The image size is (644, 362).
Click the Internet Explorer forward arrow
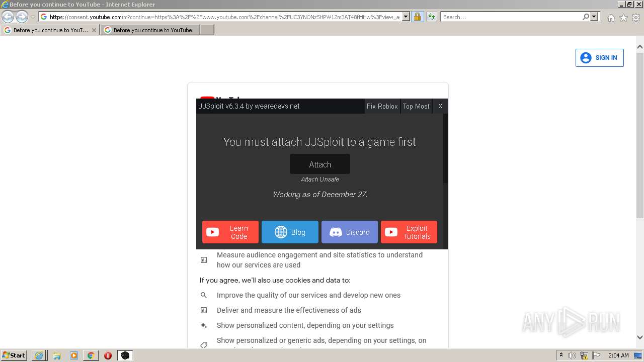coord(22,17)
